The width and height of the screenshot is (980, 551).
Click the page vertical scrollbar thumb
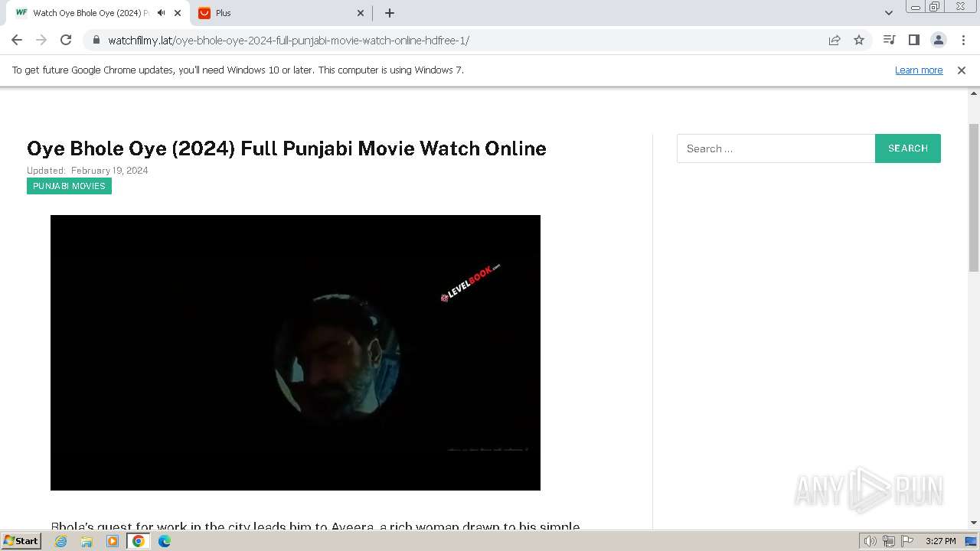coord(974,197)
